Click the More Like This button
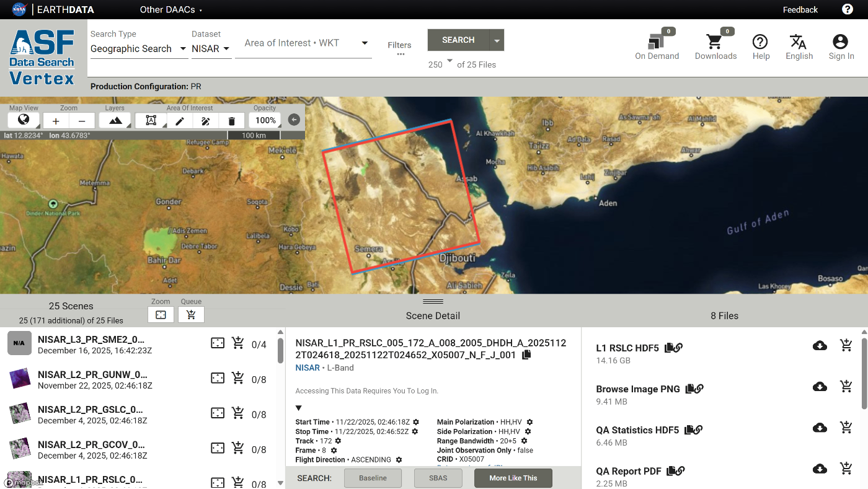This screenshot has width=868, height=489. tap(513, 478)
